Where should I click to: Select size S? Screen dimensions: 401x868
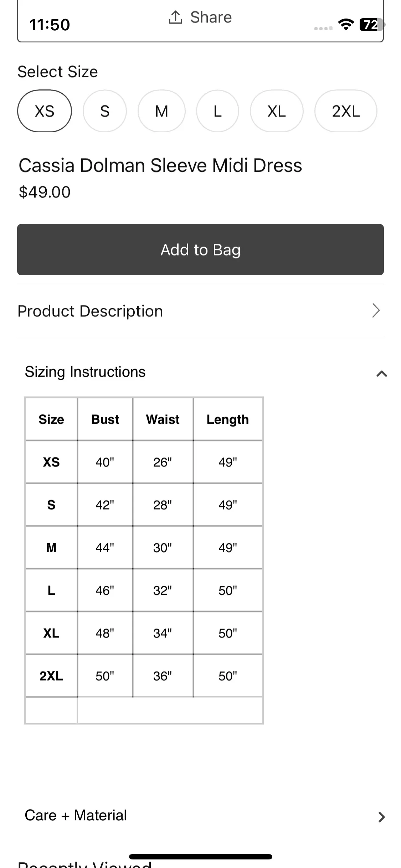coord(105,111)
